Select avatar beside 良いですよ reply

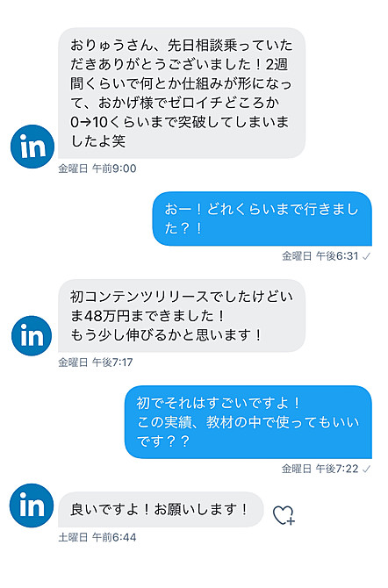pyautogui.click(x=32, y=506)
